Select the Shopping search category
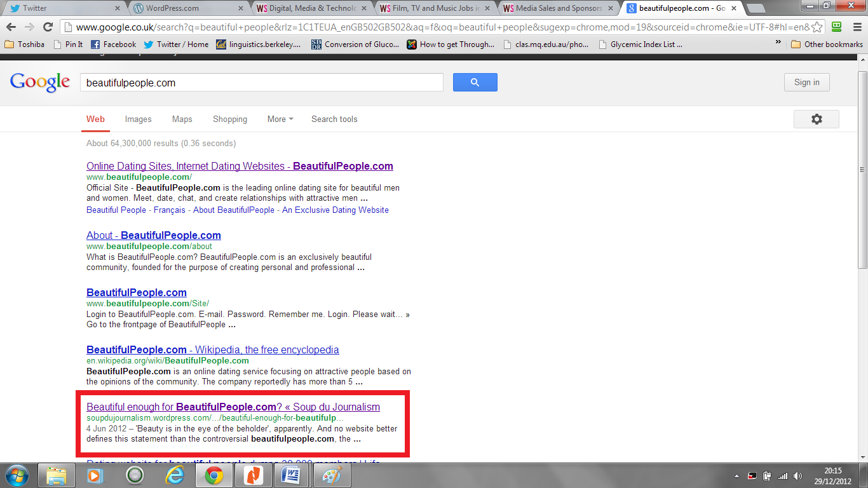 (230, 119)
